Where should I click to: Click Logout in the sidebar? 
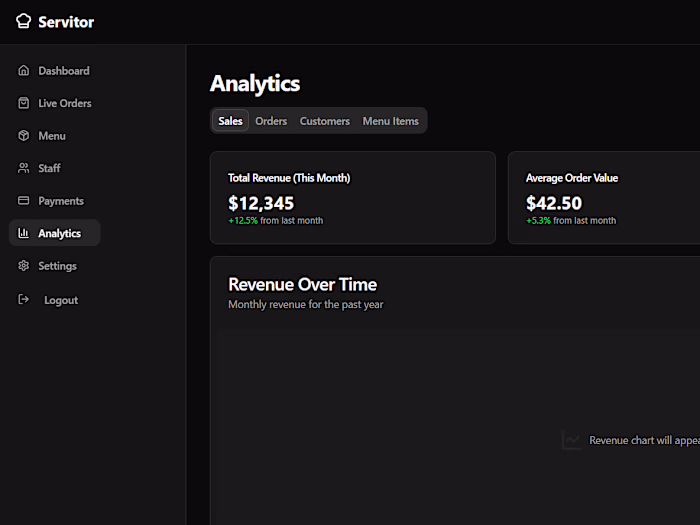tap(54, 300)
